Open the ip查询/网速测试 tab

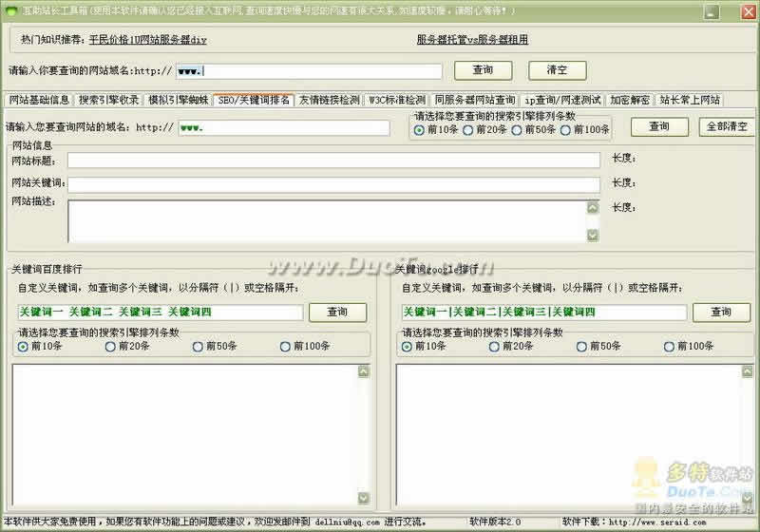point(562,101)
